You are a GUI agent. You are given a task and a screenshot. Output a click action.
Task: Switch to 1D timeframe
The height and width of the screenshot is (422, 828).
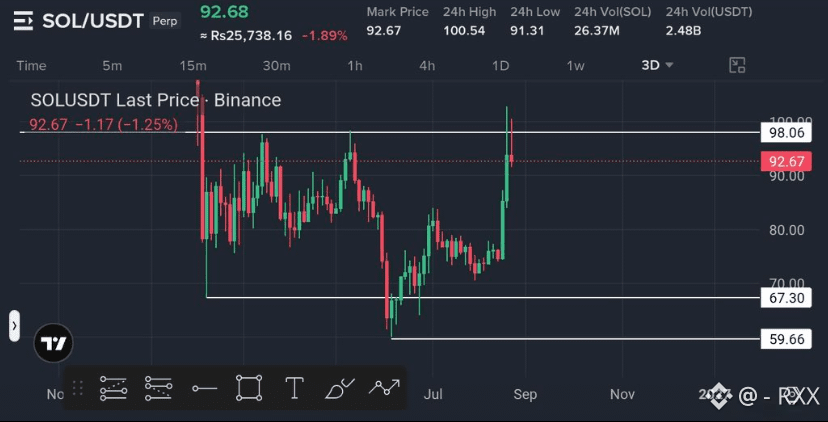pos(501,65)
